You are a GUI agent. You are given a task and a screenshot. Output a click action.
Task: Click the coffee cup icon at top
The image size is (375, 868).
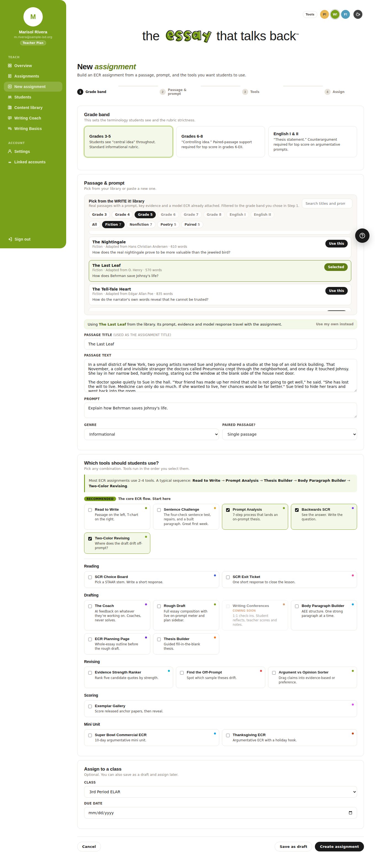coord(358,15)
